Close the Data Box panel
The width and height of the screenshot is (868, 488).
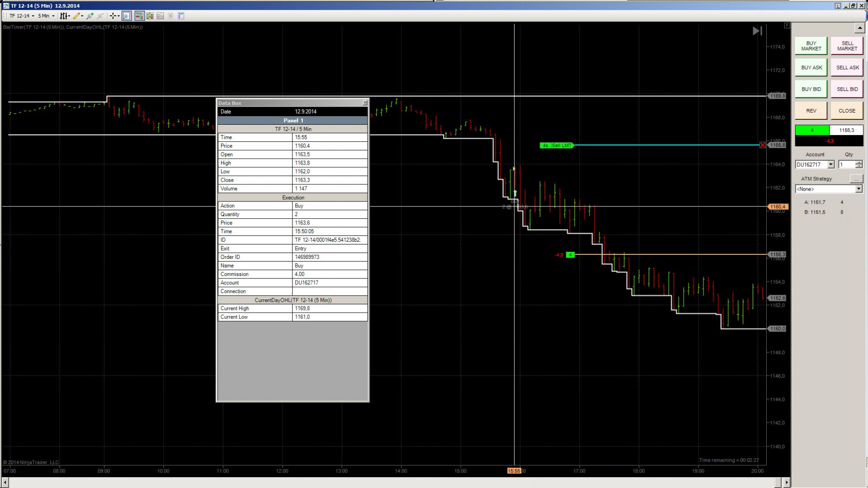[x=365, y=103]
